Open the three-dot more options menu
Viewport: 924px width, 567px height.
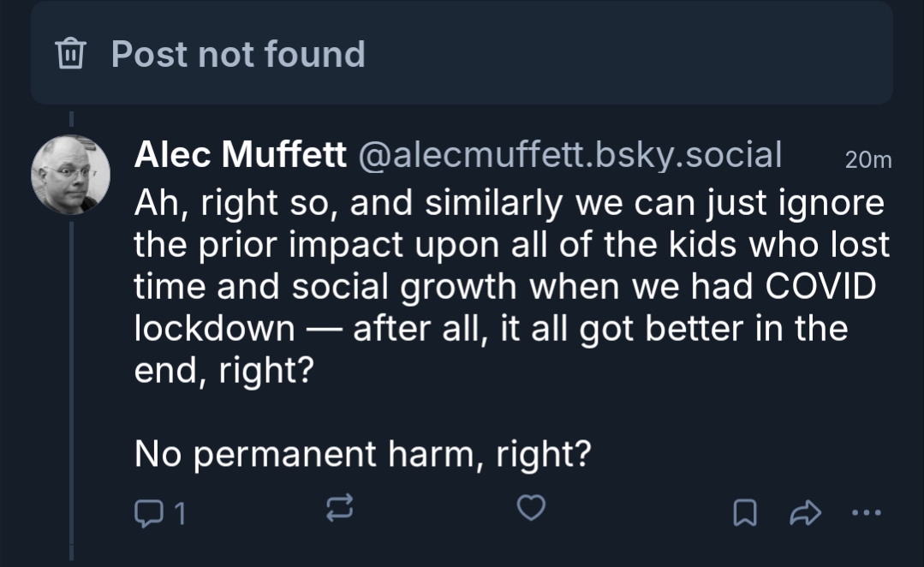[x=866, y=512]
